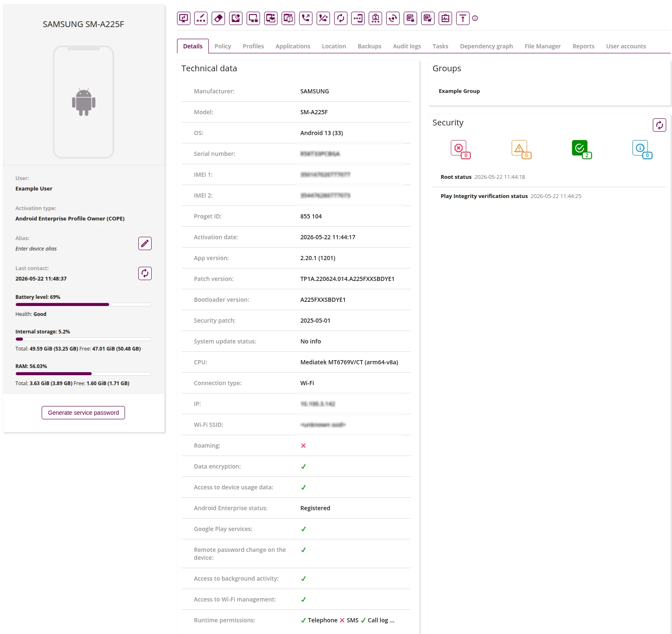Click the small info circle after toolbar

coord(475,18)
